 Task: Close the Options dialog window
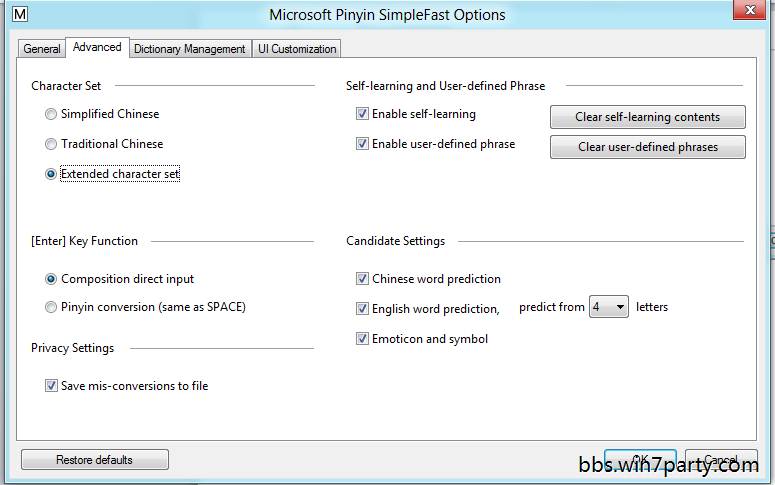tap(744, 11)
